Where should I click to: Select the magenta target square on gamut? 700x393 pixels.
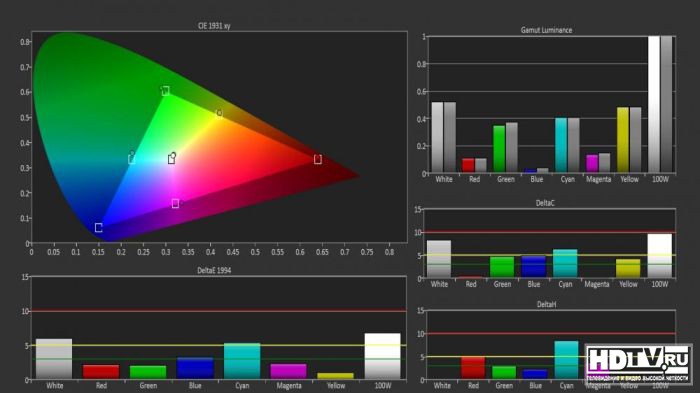click(x=175, y=204)
